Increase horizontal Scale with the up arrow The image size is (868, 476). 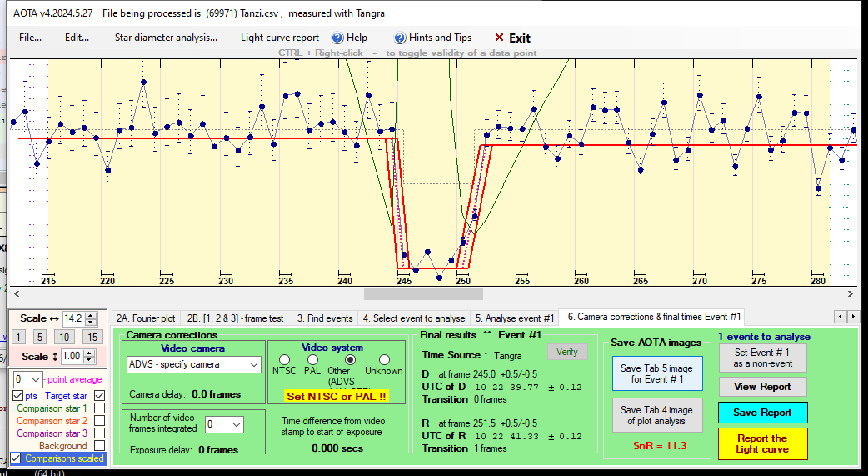tap(92, 314)
